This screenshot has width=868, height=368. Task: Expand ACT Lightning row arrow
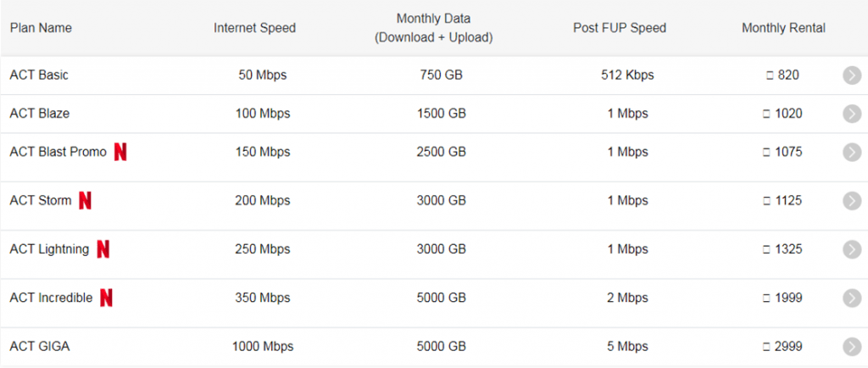852,249
